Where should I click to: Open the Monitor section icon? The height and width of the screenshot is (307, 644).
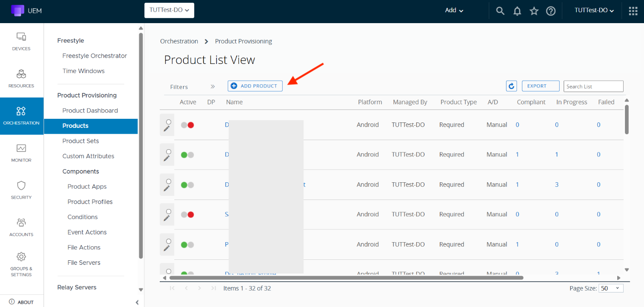21,152
